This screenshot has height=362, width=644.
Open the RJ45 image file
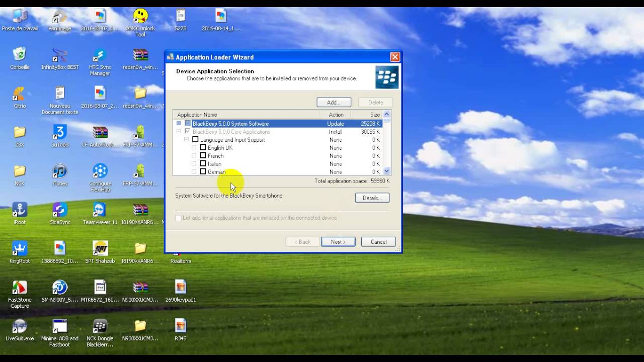click(181, 330)
